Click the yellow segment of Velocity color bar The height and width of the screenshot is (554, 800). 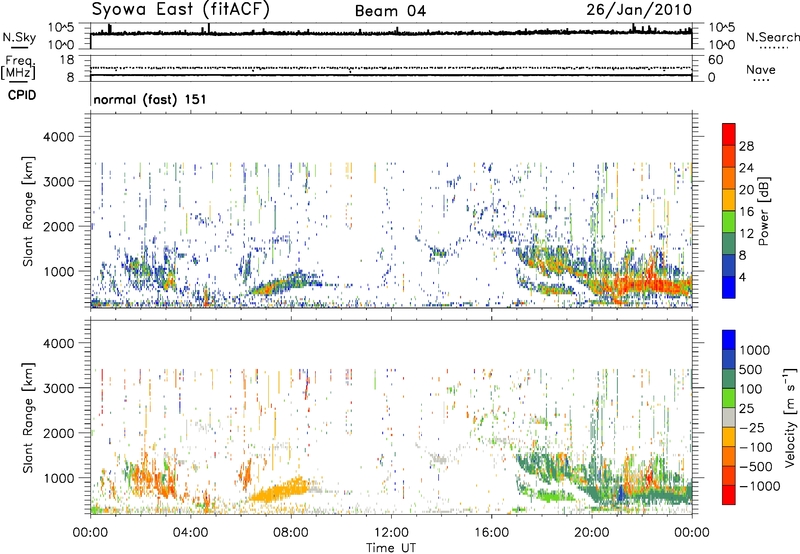(x=729, y=437)
